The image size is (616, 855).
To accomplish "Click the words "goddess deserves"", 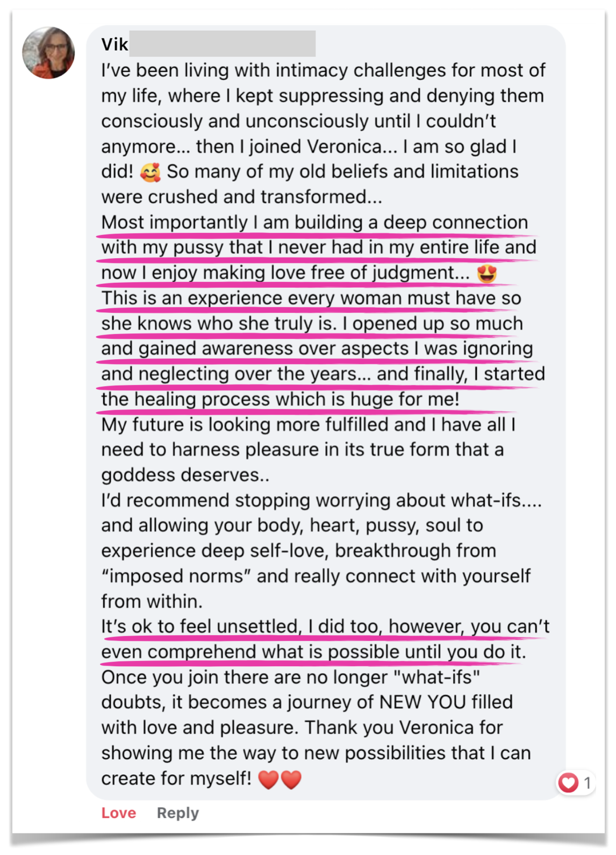I will click(181, 475).
